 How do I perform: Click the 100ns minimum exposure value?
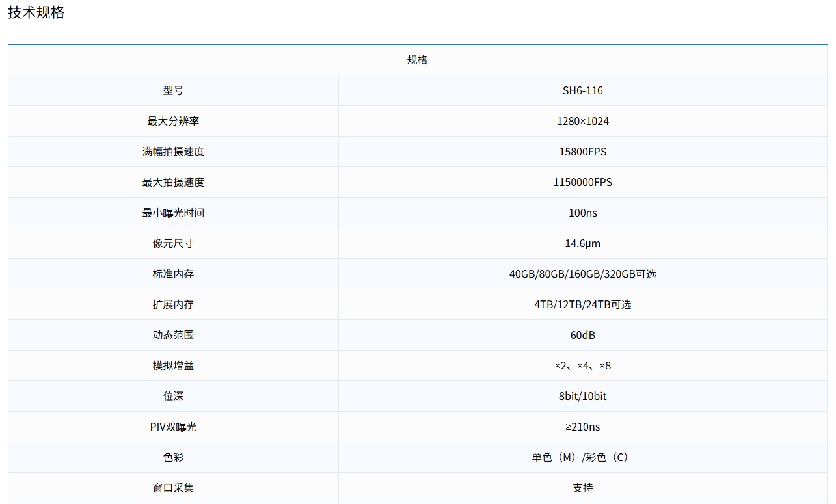tap(582, 213)
